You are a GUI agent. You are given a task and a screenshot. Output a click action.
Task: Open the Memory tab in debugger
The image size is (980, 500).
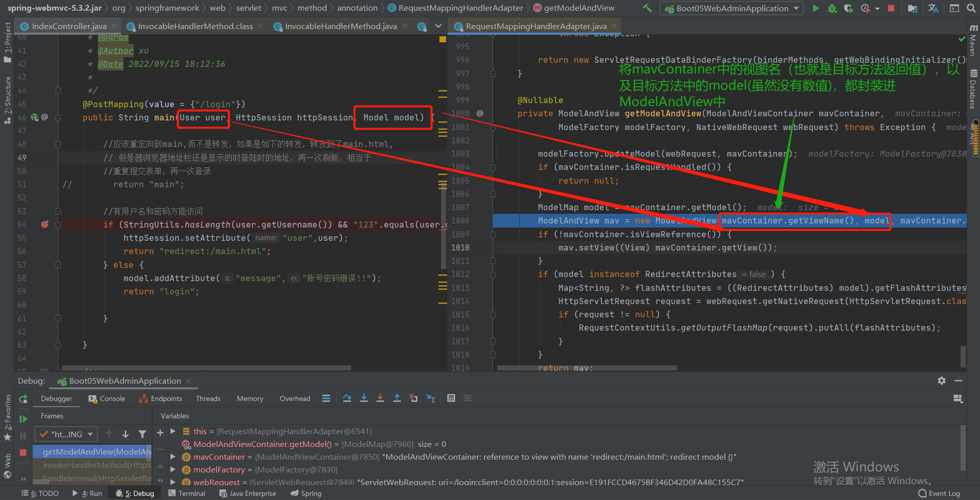pyautogui.click(x=250, y=398)
